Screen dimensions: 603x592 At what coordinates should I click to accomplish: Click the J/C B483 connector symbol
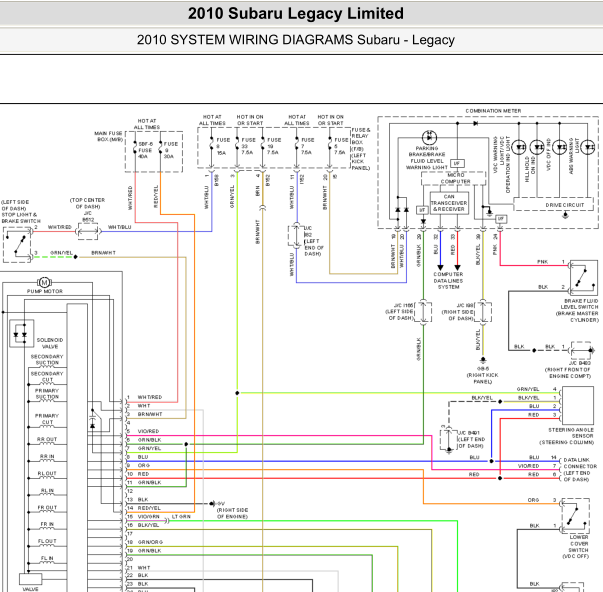pyautogui.click(x=581, y=350)
